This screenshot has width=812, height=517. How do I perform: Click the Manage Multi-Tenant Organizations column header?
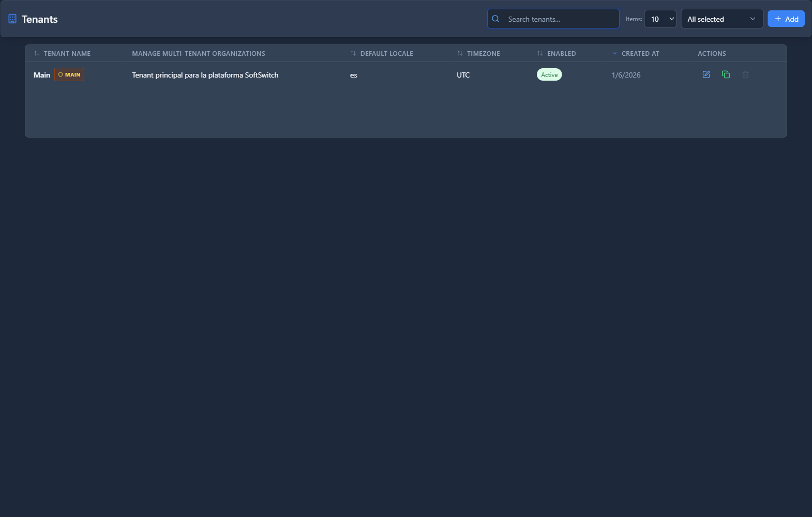(199, 54)
